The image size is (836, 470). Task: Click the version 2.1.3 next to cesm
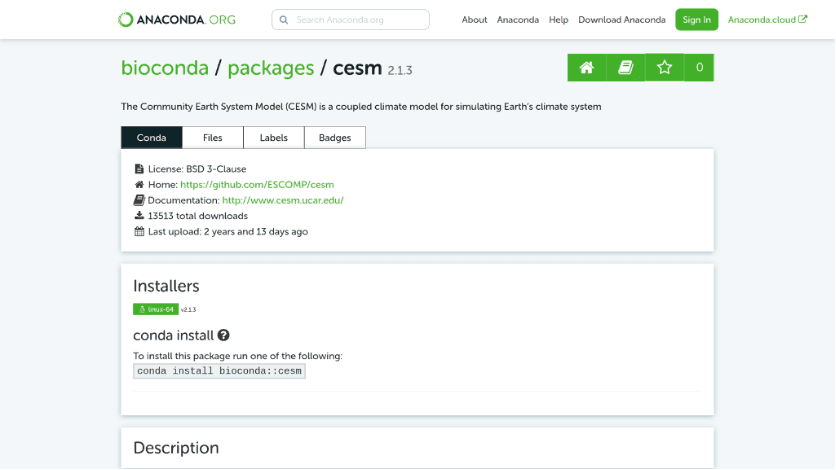click(400, 70)
